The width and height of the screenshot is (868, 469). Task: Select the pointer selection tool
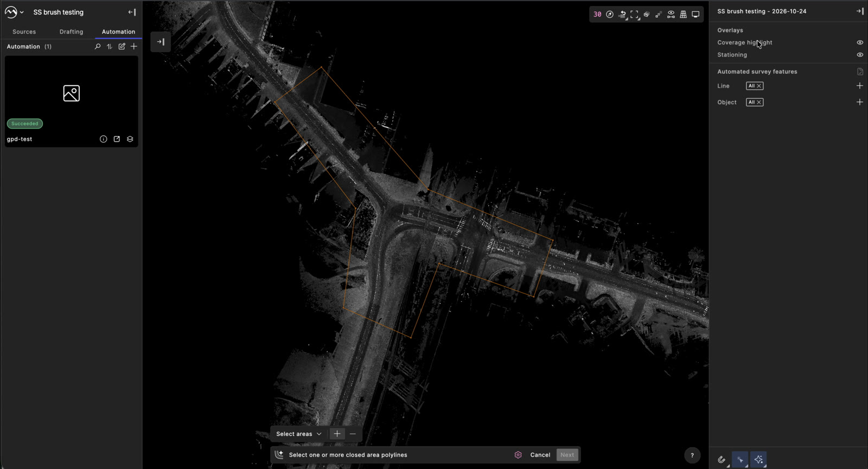pyautogui.click(x=740, y=460)
